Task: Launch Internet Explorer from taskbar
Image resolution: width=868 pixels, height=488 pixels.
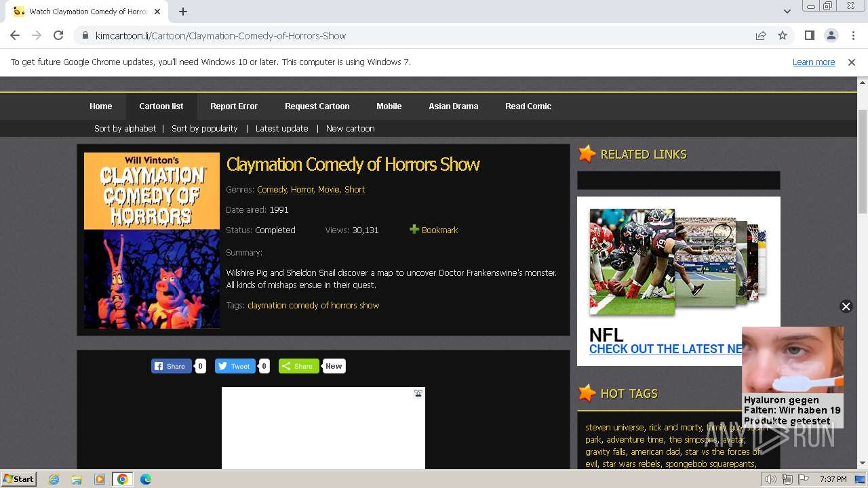Action: tap(54, 479)
